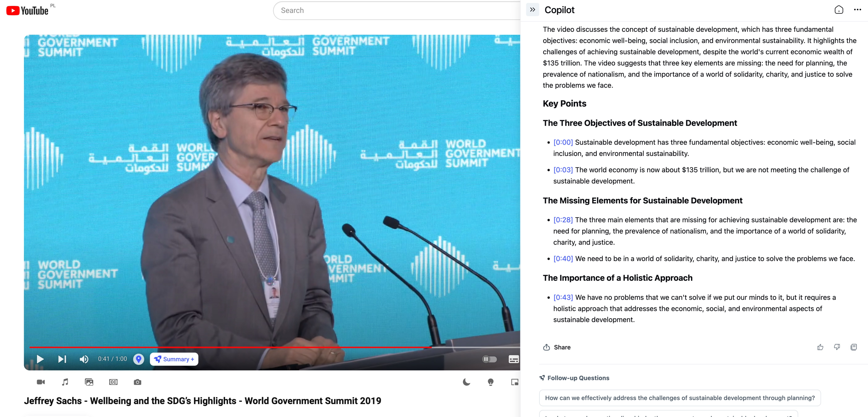Select follow-up question about planning
The image size is (868, 417).
[680, 398]
